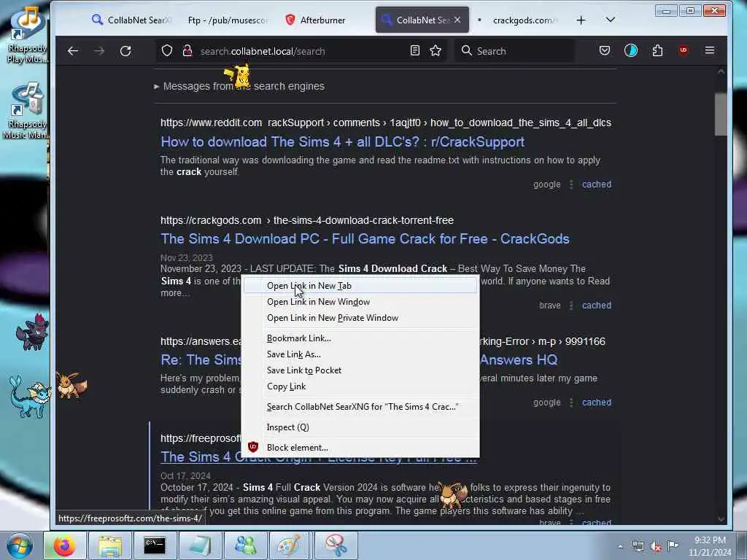
Task: Open How to download The Sims 4 reddit result
Action: [343, 142]
